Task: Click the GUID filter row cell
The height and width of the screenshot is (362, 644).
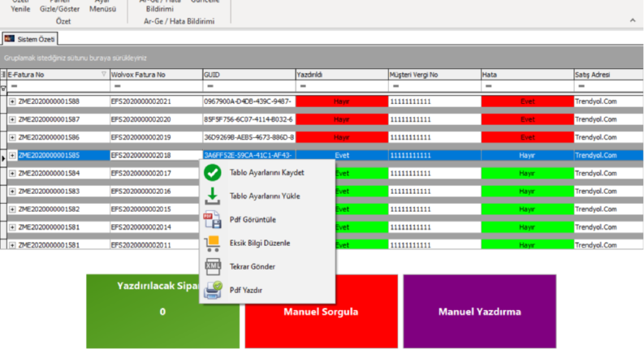Action: click(x=249, y=86)
